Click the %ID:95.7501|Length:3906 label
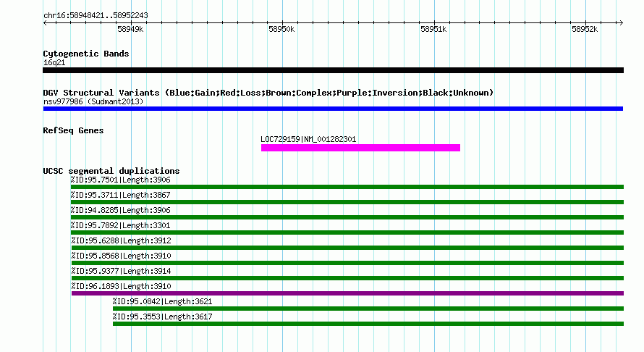 120,180
